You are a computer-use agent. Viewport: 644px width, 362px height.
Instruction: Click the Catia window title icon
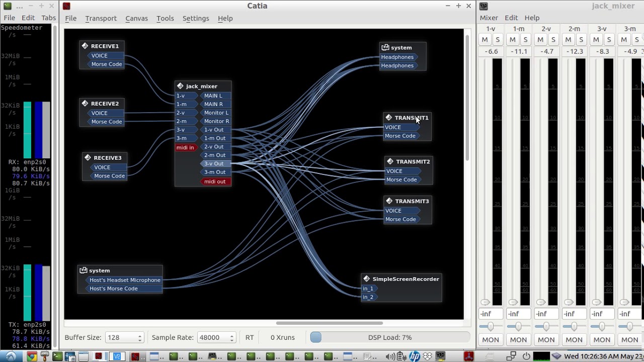coord(66,6)
